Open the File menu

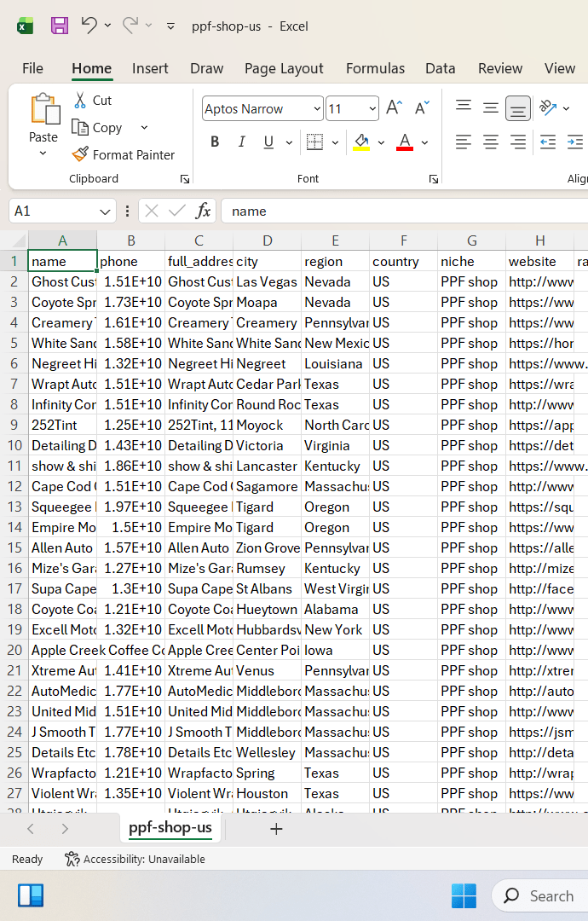[33, 69]
